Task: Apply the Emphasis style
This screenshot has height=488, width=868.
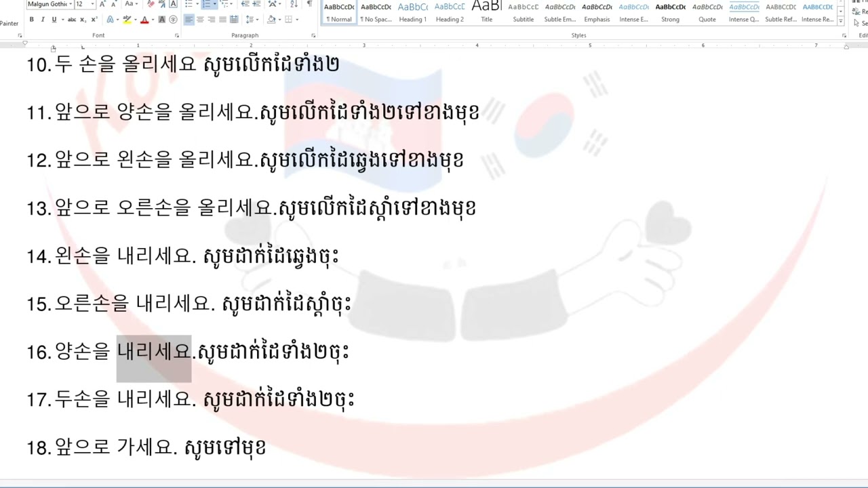Action: [x=597, y=12]
